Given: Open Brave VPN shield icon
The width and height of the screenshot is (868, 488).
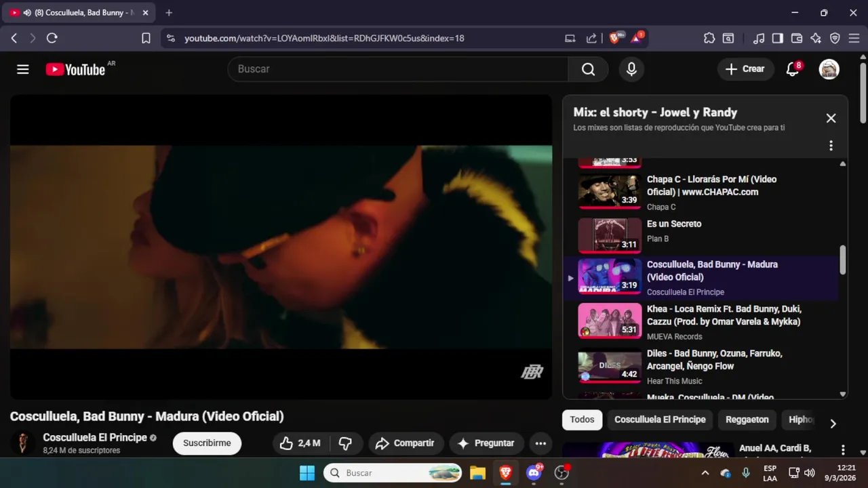Looking at the screenshot, I should coord(835,39).
